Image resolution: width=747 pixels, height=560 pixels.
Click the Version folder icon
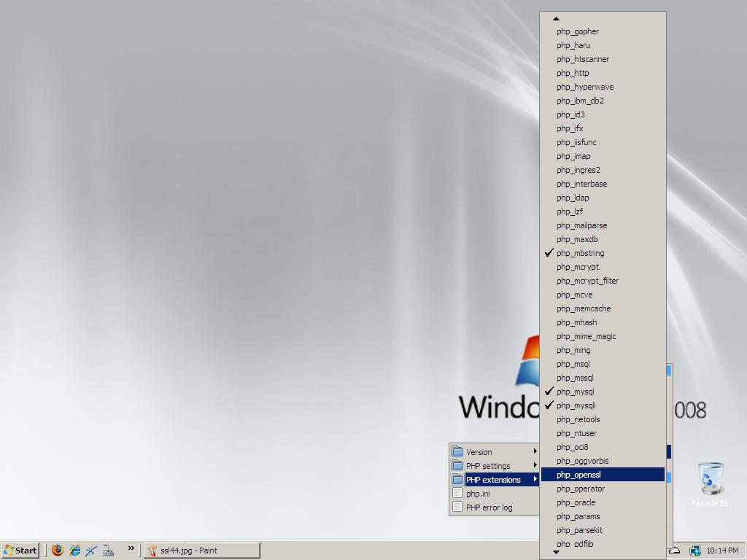(x=457, y=452)
